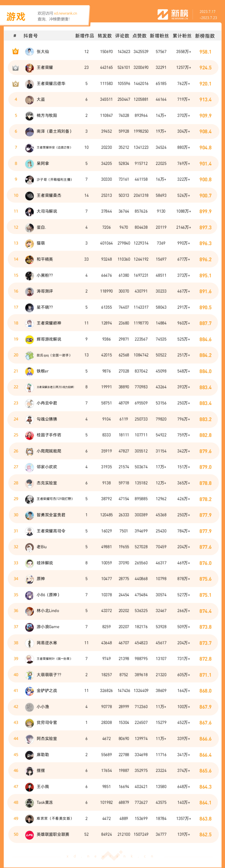The width and height of the screenshot is (225, 868).
Task: Click the 网易逆水寒 row entry
Action: 113,643
